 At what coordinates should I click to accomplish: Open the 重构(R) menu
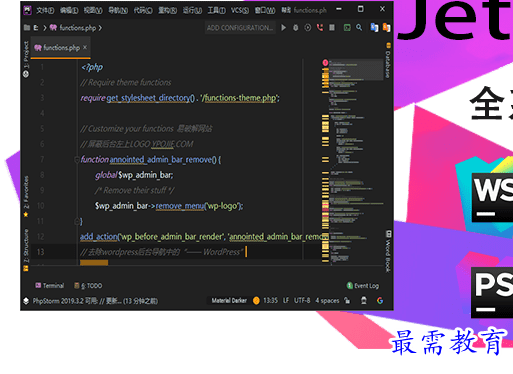pyautogui.click(x=167, y=11)
